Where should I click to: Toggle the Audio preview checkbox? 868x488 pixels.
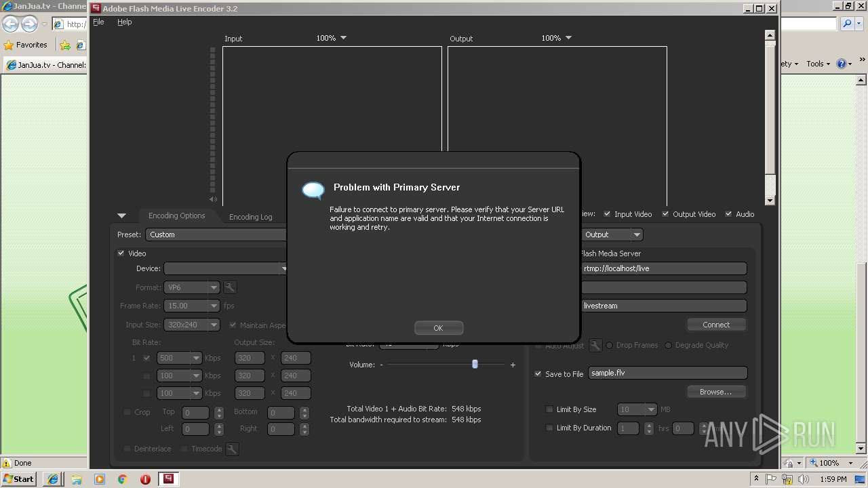coord(729,213)
